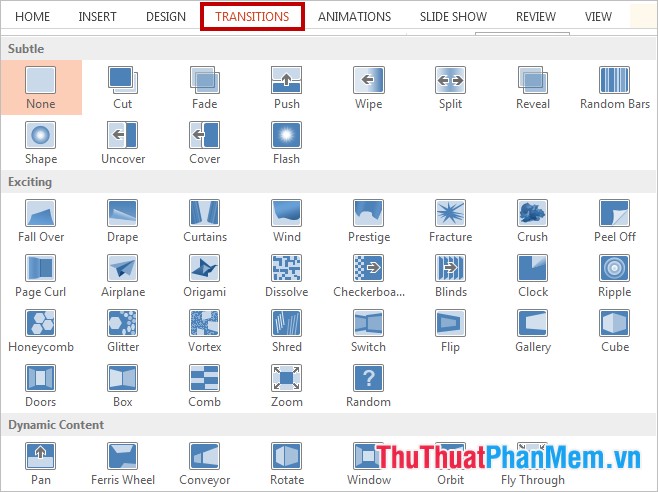Switch to the ANIMATIONS tab
Screen dimensions: 658x492
354,17
